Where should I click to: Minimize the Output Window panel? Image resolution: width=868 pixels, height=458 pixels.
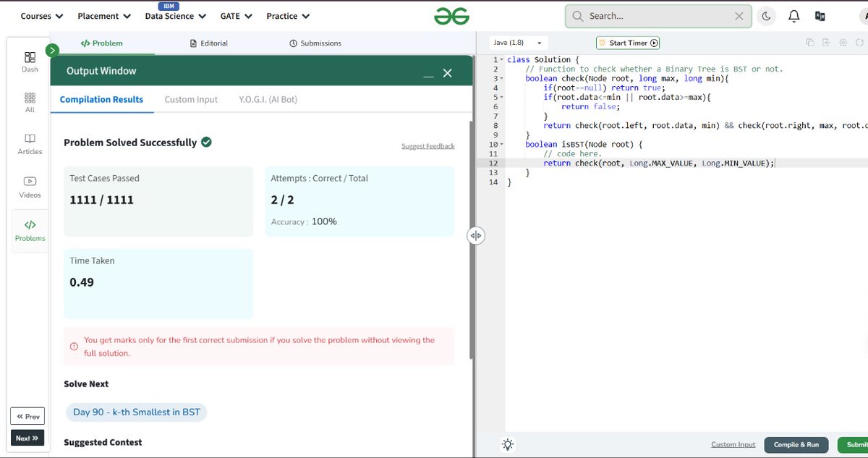coord(429,75)
